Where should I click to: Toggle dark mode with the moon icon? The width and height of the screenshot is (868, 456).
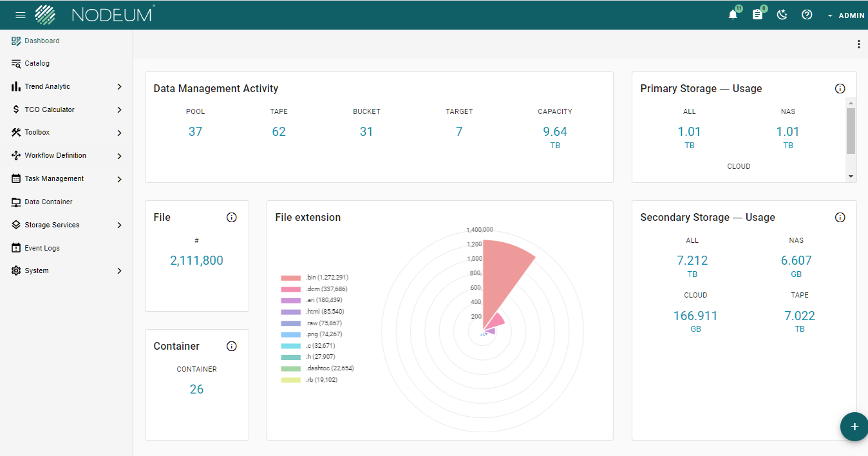coord(782,14)
